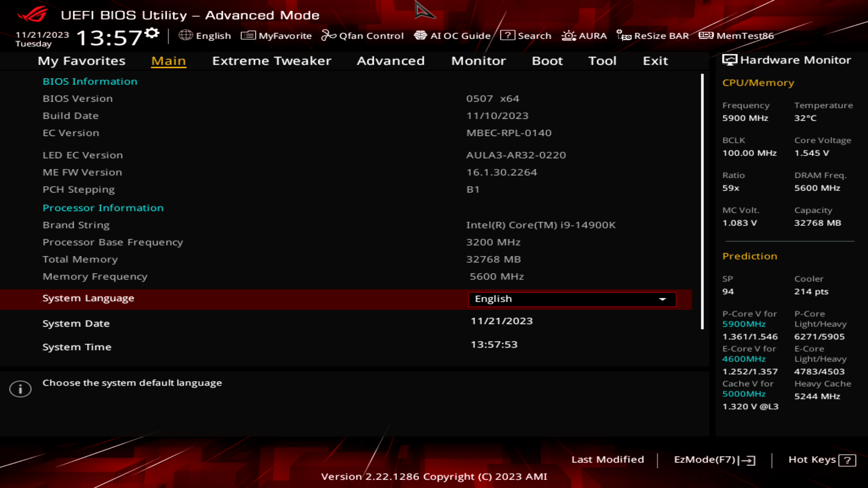868x488 pixels.
Task: Click Last Modified to view changes
Action: (608, 460)
